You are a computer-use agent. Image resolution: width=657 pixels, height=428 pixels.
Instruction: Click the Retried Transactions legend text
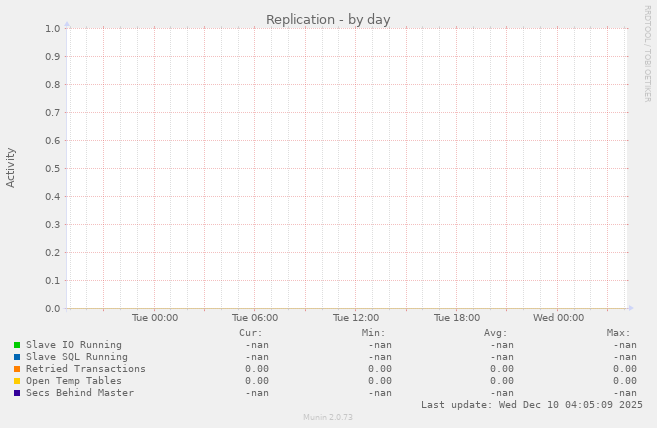[x=85, y=369]
